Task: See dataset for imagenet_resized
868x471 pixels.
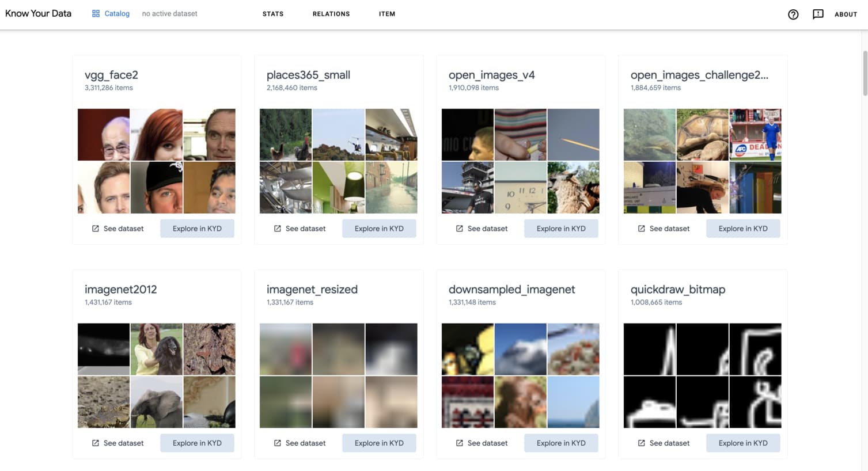Action: (300, 443)
